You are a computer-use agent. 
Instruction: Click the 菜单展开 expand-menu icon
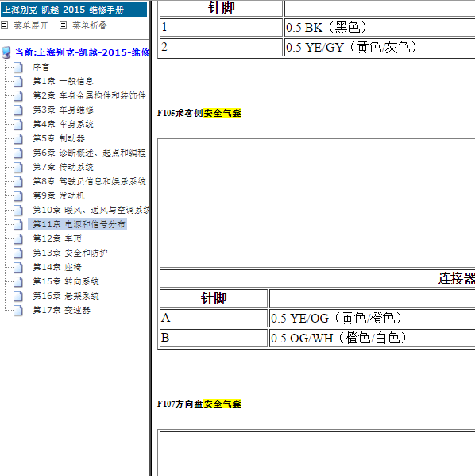click(5, 25)
